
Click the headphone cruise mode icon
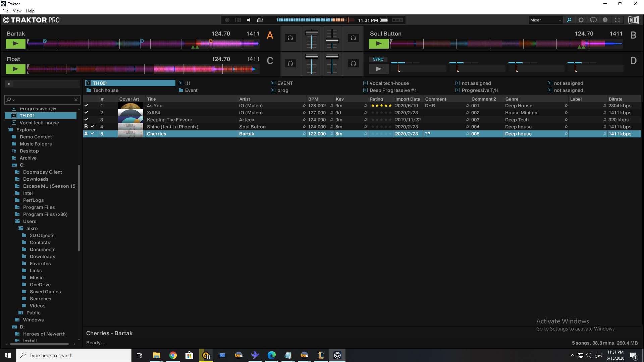click(593, 20)
